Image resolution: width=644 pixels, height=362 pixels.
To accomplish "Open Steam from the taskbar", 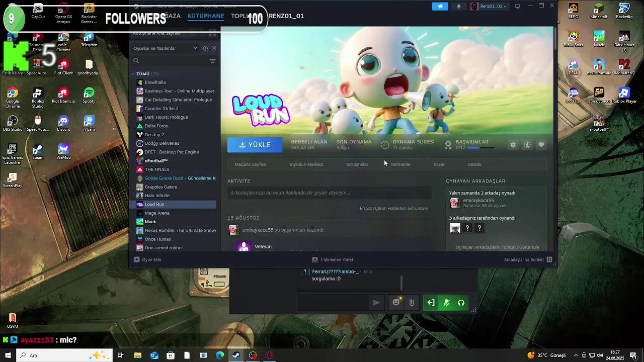I will pyautogui.click(x=236, y=355).
